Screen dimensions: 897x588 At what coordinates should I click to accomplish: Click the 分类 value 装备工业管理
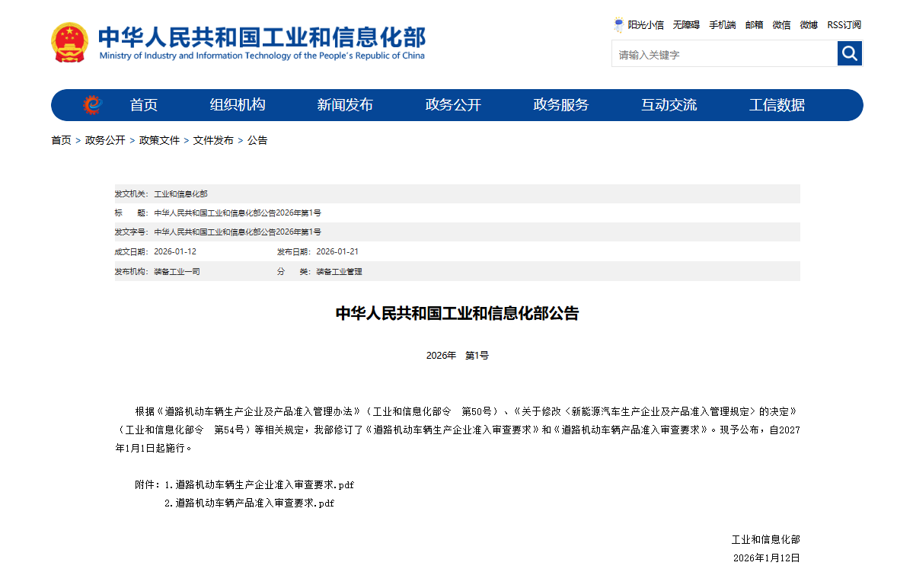340,272
